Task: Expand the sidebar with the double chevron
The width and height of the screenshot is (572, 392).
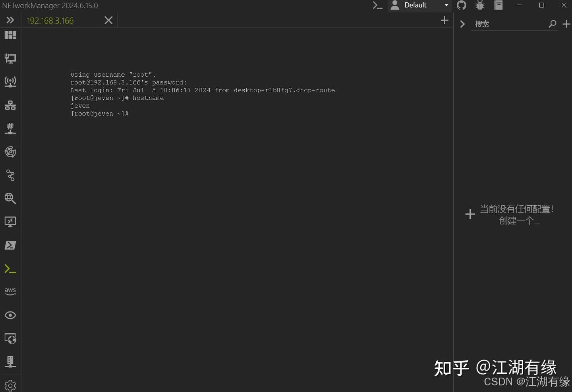Action: [10, 20]
